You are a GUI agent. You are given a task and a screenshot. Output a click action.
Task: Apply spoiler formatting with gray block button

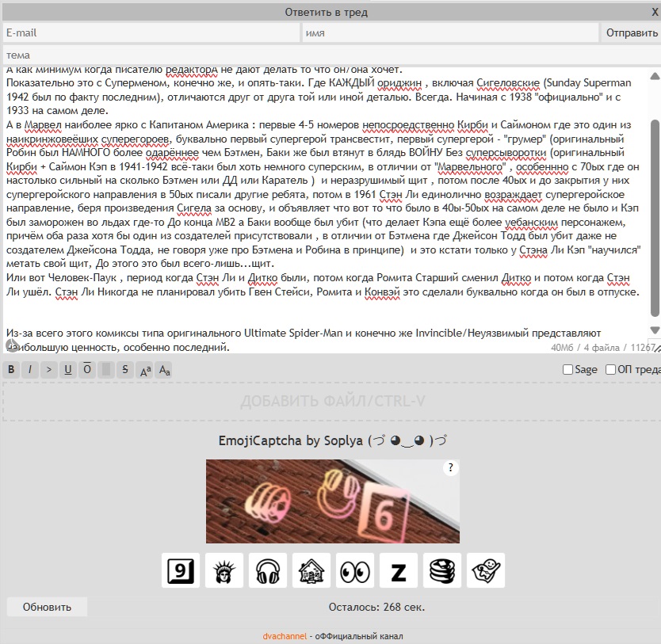(106, 370)
